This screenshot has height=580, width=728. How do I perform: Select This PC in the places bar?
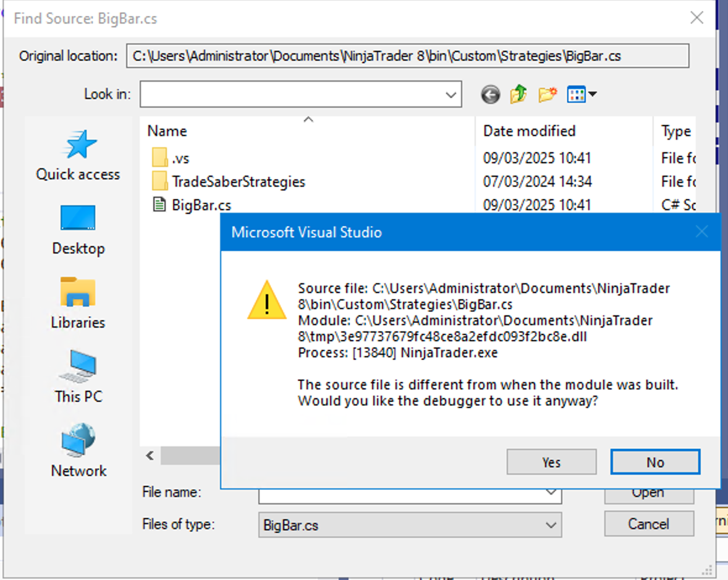click(78, 377)
